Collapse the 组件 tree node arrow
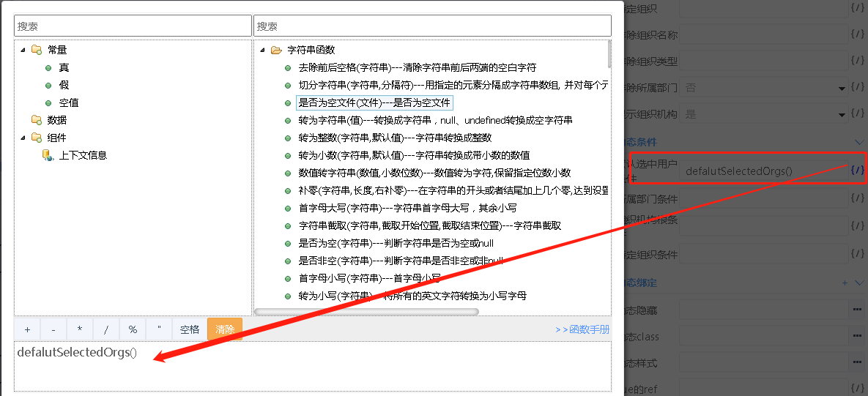This screenshot has width=868, height=396. (x=23, y=138)
